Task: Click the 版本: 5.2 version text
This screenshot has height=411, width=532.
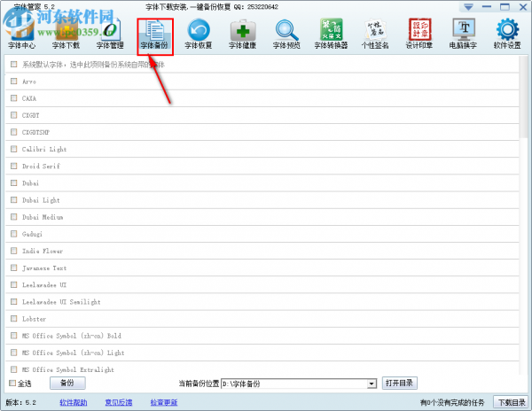Action: click(x=20, y=402)
